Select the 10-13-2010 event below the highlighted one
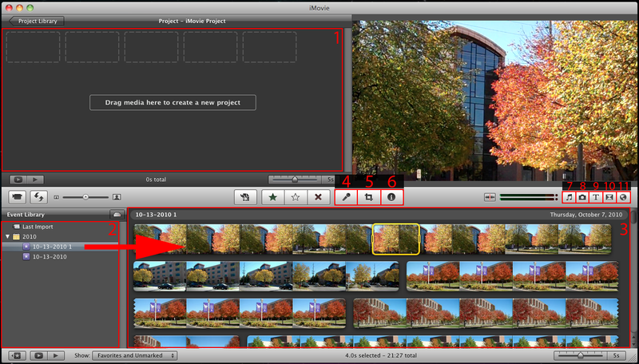The height and width of the screenshot is (364, 639). [48, 256]
